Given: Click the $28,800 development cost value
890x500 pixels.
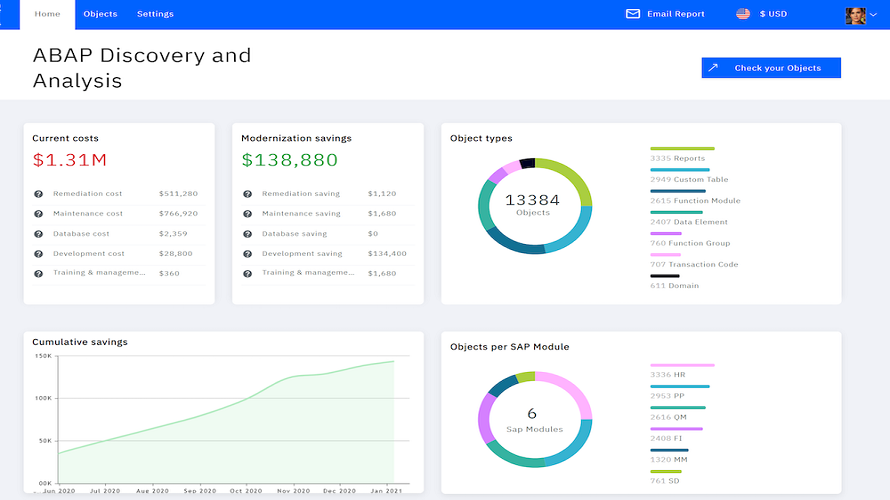Looking at the screenshot, I should click(x=175, y=254).
